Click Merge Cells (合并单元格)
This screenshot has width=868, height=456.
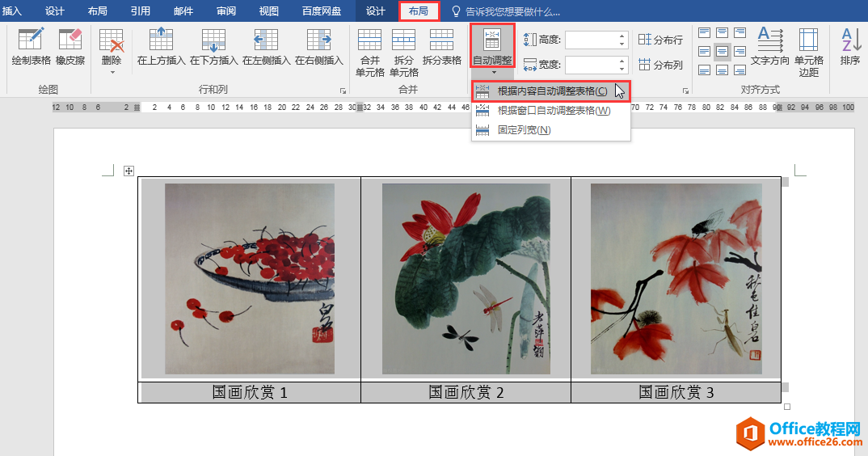(370, 53)
